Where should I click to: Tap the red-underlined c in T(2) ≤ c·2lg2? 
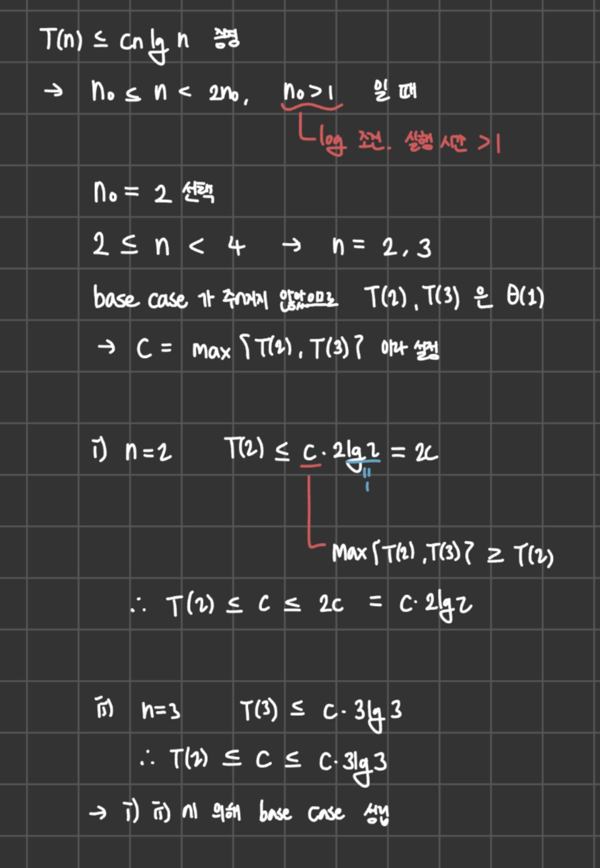coord(309,454)
